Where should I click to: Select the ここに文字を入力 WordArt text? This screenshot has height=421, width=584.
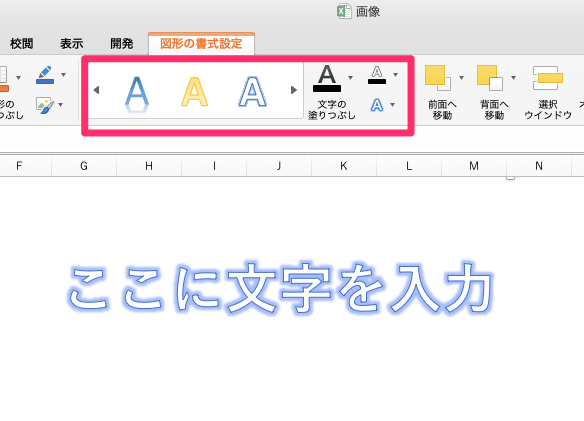(281, 288)
